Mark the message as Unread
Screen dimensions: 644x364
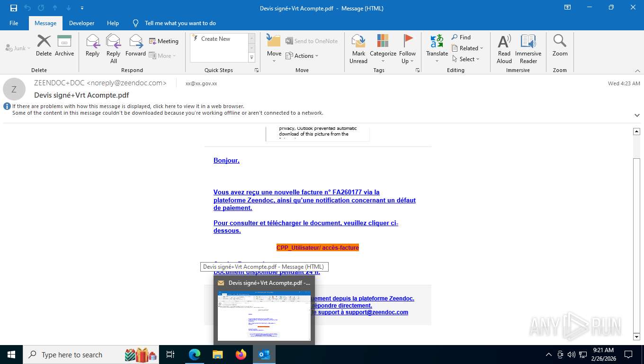coord(358,49)
